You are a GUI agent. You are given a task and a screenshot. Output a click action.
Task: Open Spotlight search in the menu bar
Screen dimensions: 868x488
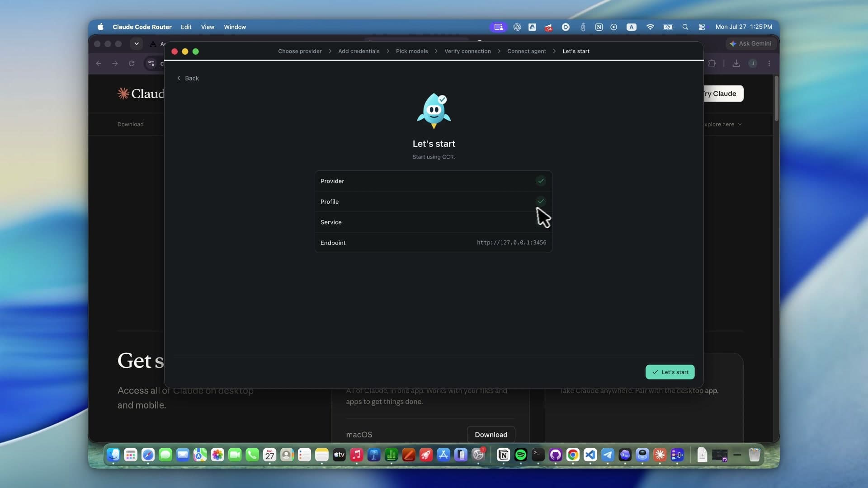tap(685, 27)
